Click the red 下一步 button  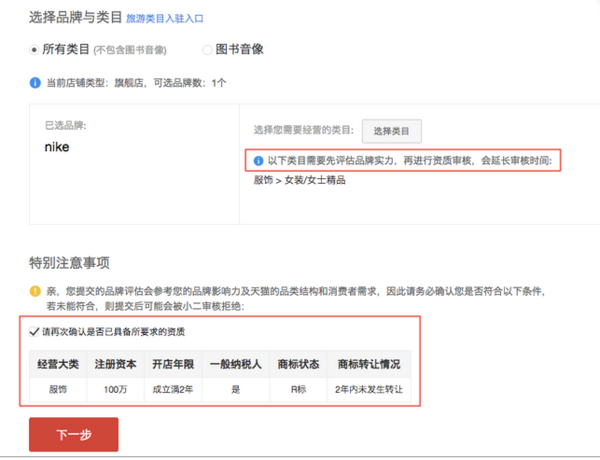pyautogui.click(x=73, y=434)
